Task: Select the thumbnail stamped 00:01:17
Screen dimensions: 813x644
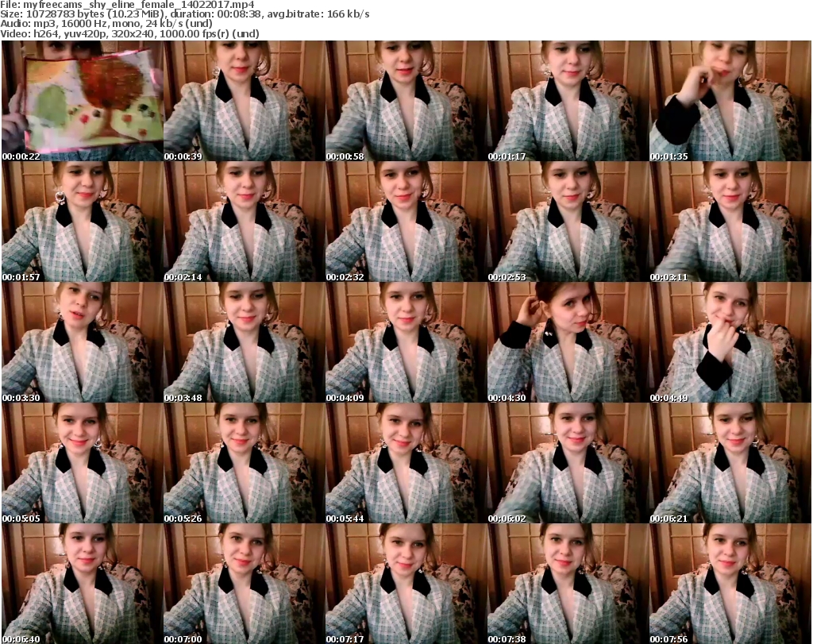Action: tap(568, 101)
